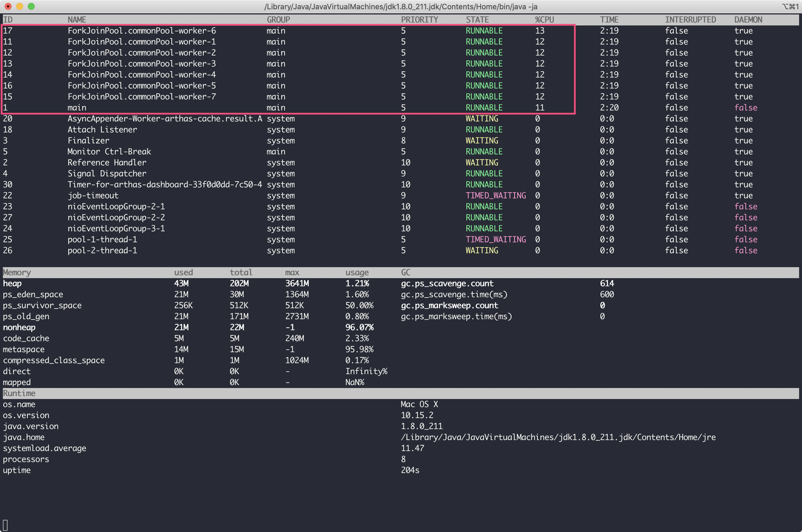Click the java.home path value

tap(558, 437)
